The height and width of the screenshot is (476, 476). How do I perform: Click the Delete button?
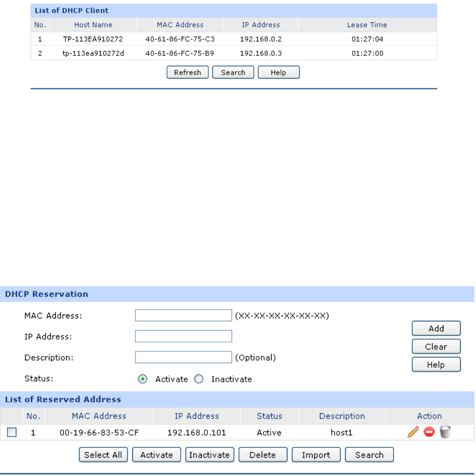pyautogui.click(x=263, y=455)
